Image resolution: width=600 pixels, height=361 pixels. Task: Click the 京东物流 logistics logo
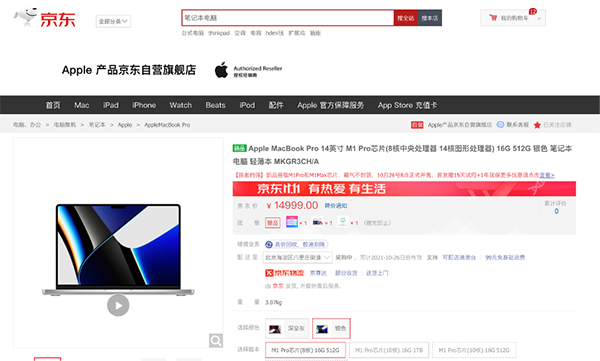(x=284, y=273)
